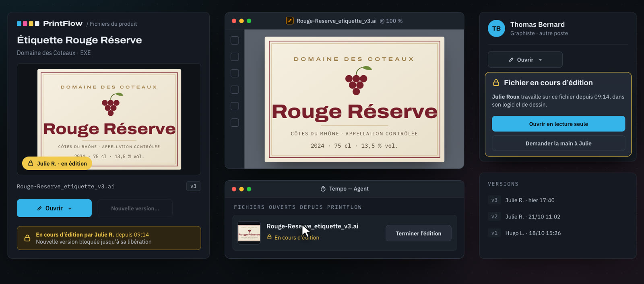Minimize the editor window with the yellow button
Image resolution: width=644 pixels, height=284 pixels.
242,21
